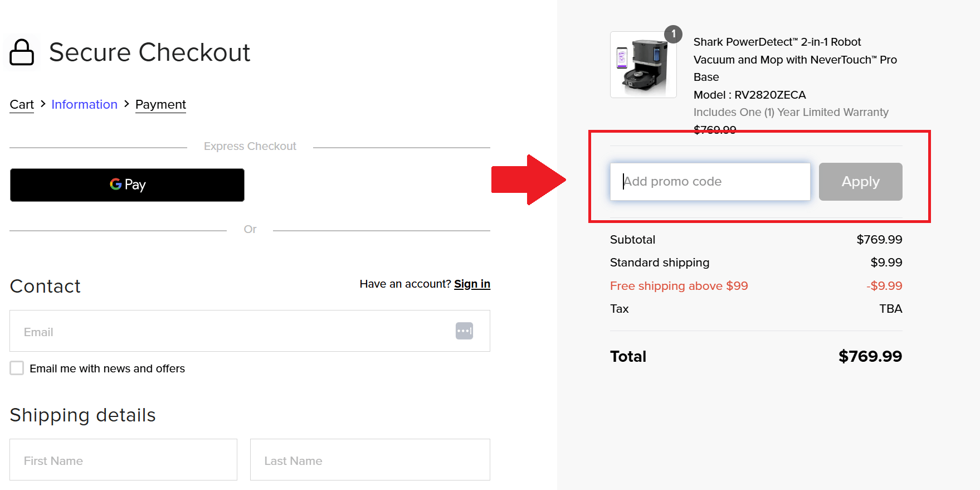Pay with the Google Pay button
The image size is (980, 490).
[127, 185]
